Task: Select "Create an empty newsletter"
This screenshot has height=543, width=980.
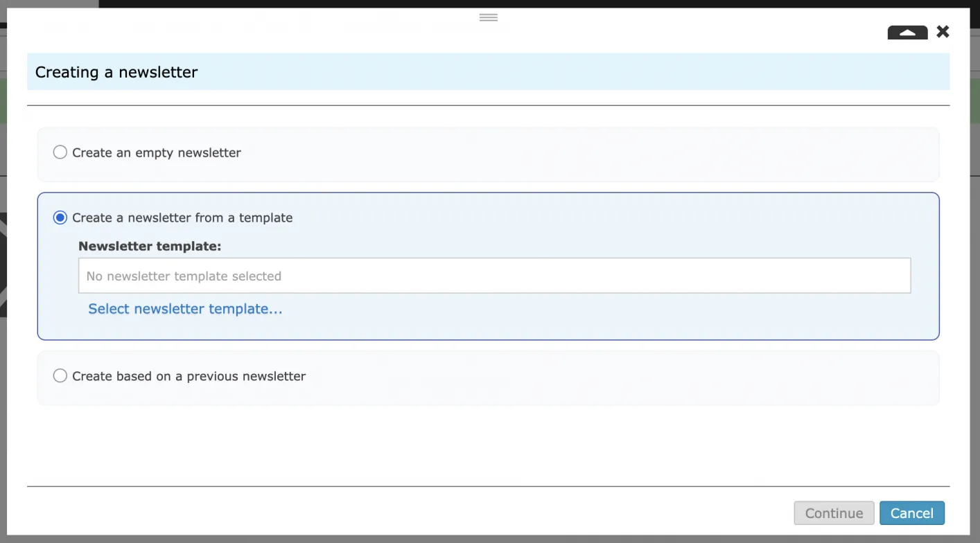Action: click(x=60, y=152)
